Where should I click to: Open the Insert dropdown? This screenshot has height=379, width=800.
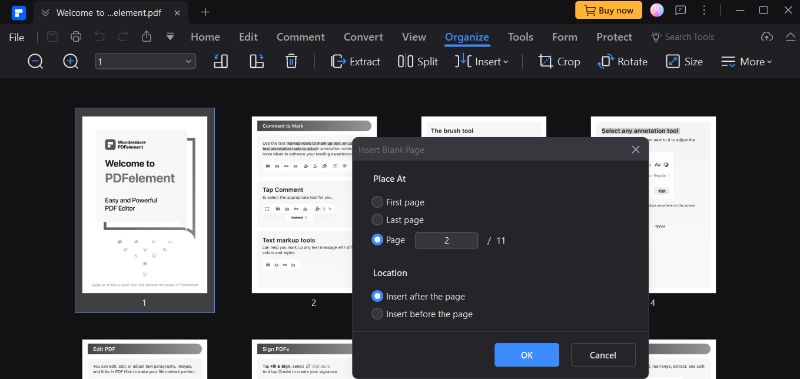pos(482,62)
